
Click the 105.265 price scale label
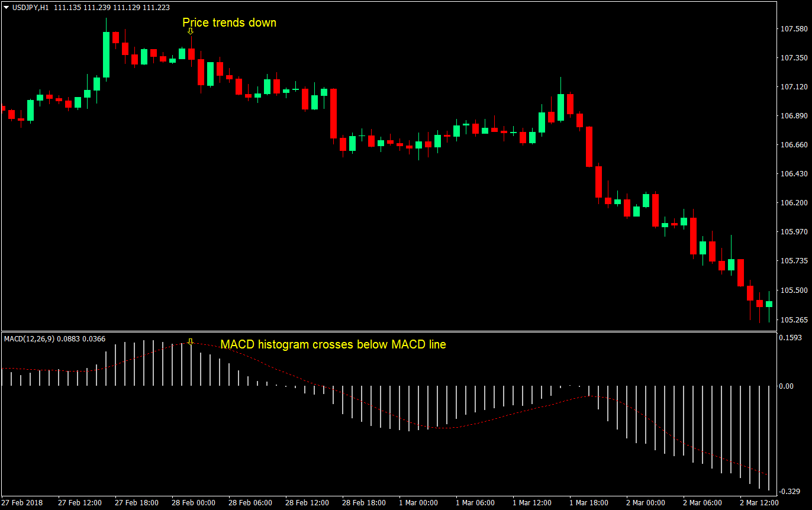[x=794, y=320]
